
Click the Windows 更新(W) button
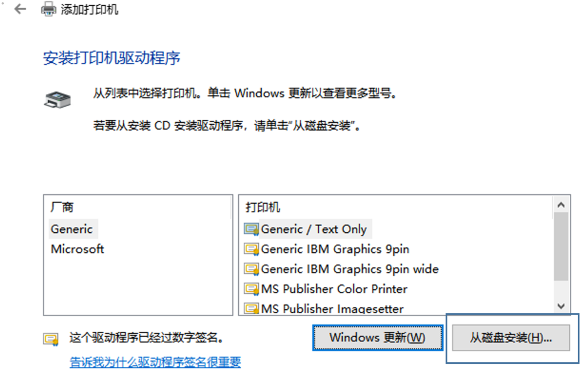pos(377,337)
